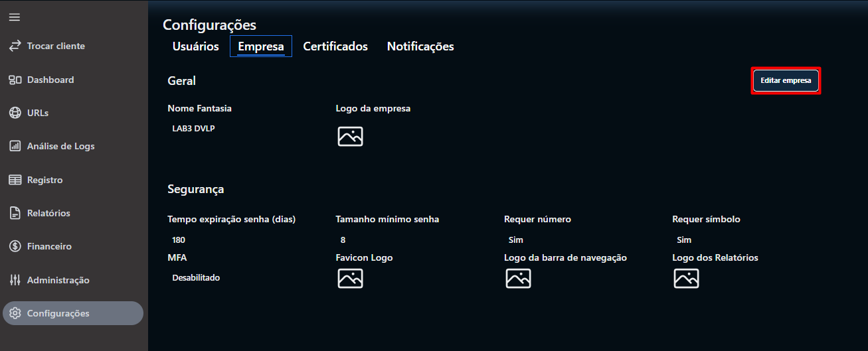
Task: Click the Administração sliders icon
Action: (x=15, y=280)
